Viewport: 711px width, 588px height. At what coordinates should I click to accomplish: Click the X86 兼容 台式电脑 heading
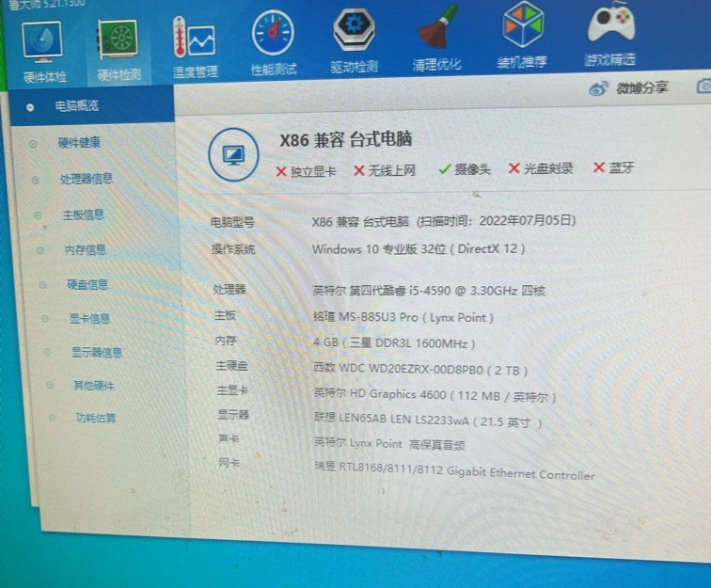pos(345,139)
